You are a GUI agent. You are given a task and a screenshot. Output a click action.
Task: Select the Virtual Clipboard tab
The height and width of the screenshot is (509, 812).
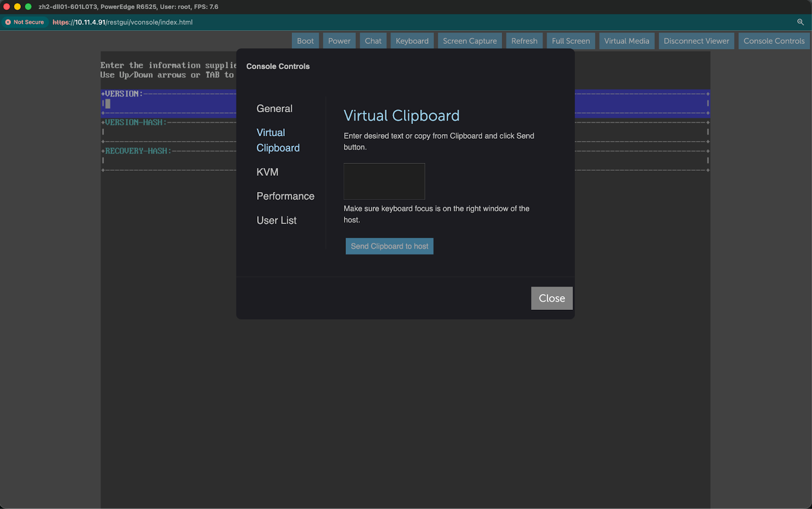[x=278, y=140]
